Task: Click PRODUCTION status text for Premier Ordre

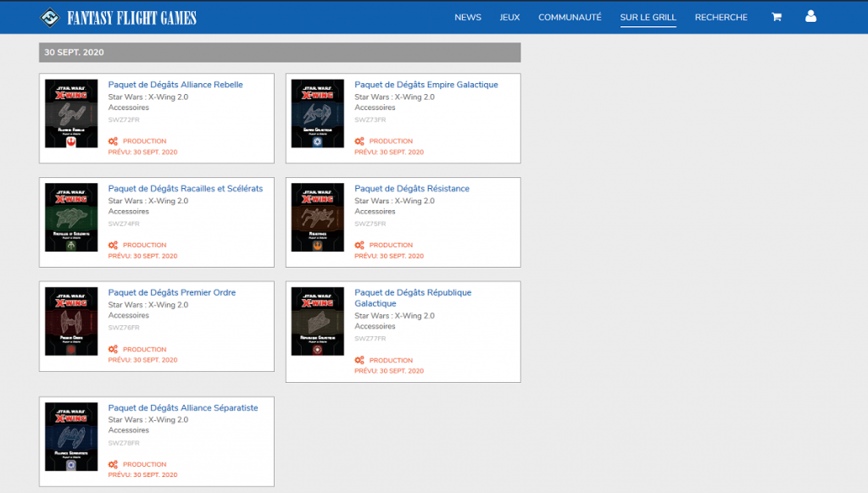Action: (144, 349)
